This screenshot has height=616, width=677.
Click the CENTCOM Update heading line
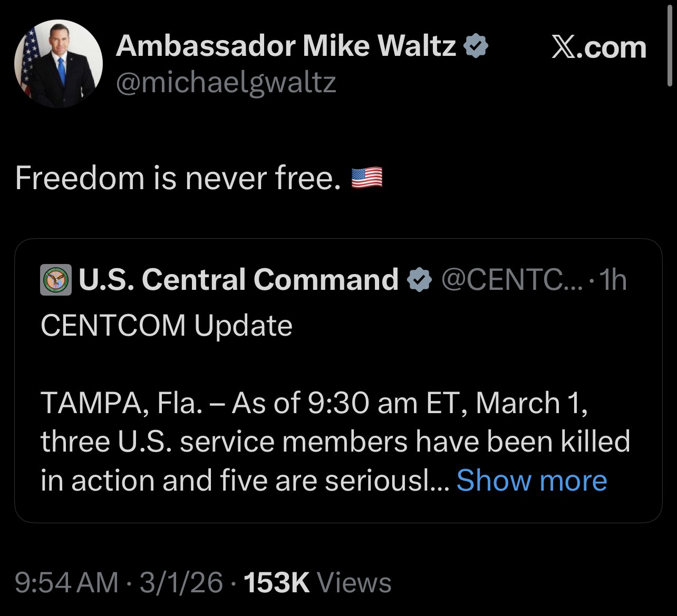pyautogui.click(x=166, y=325)
